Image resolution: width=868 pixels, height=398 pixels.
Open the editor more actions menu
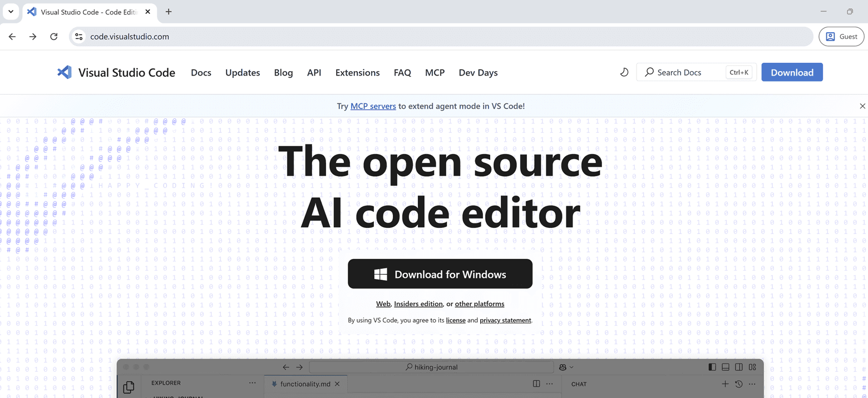[x=549, y=384]
